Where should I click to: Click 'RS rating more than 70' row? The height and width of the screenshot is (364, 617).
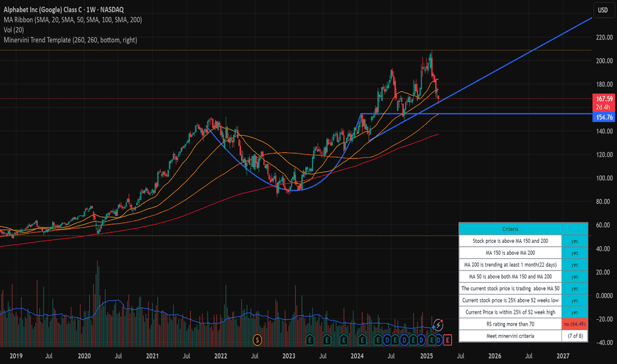pyautogui.click(x=510, y=324)
